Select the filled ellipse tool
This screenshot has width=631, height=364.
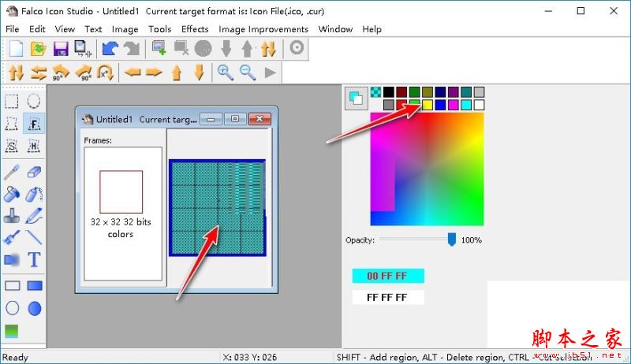(35, 309)
